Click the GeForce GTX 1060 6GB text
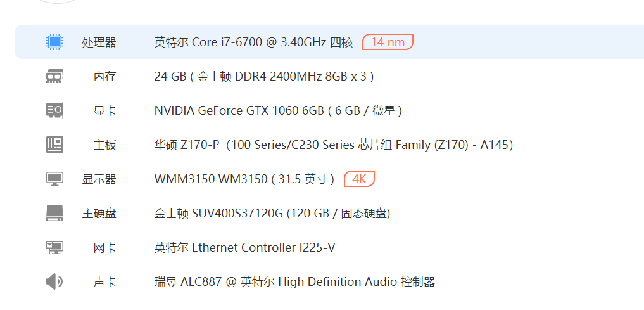This screenshot has height=310, width=644. pos(278,111)
